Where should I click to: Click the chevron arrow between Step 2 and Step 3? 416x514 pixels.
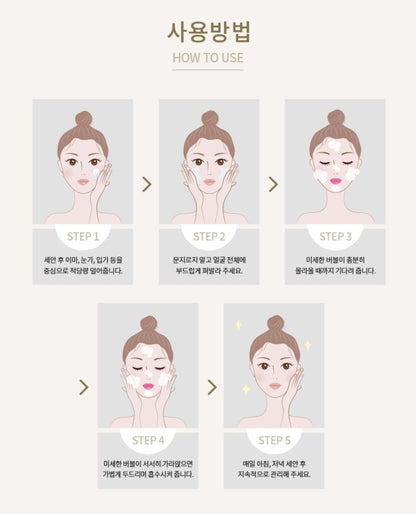273,184
